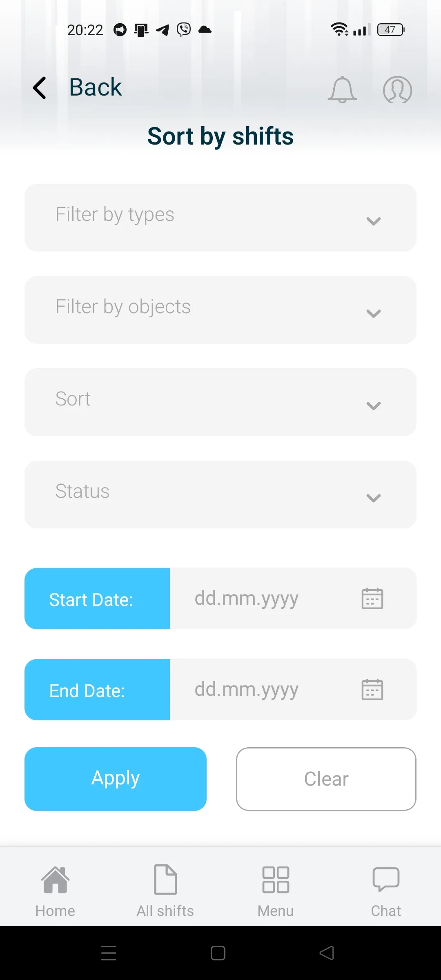Tap the Back text link
This screenshot has height=980, width=441.
[x=96, y=87]
